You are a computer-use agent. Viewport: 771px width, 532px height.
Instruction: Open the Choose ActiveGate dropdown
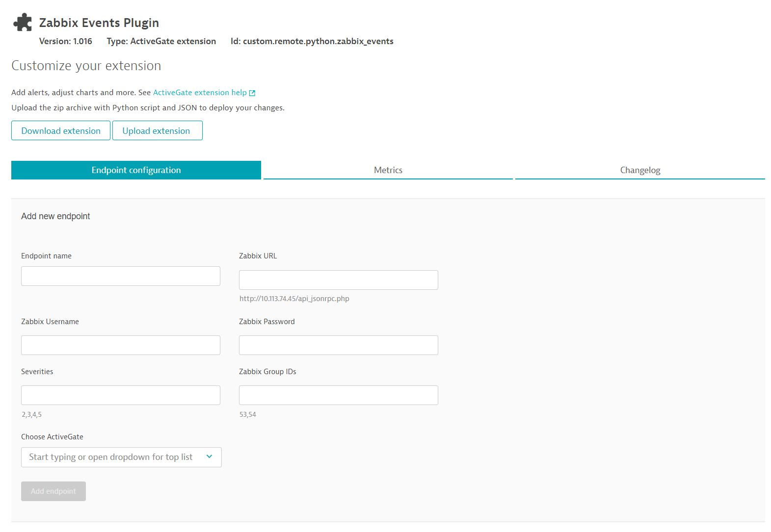point(121,457)
